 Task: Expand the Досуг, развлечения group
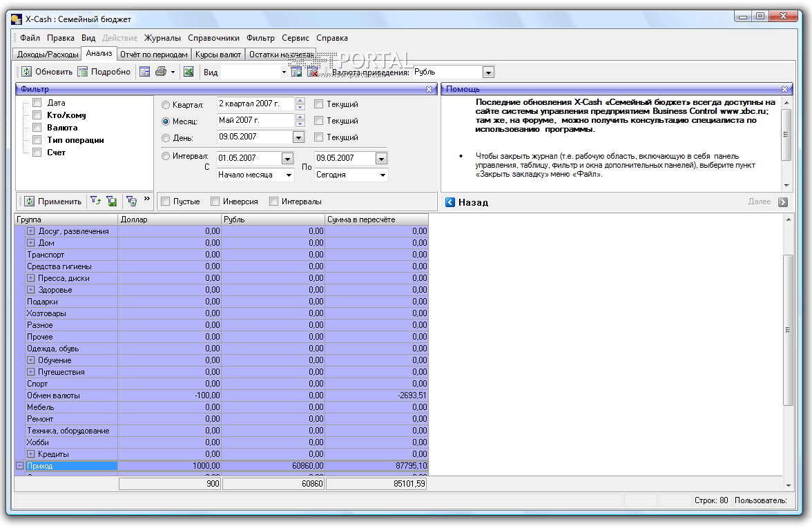(31, 231)
